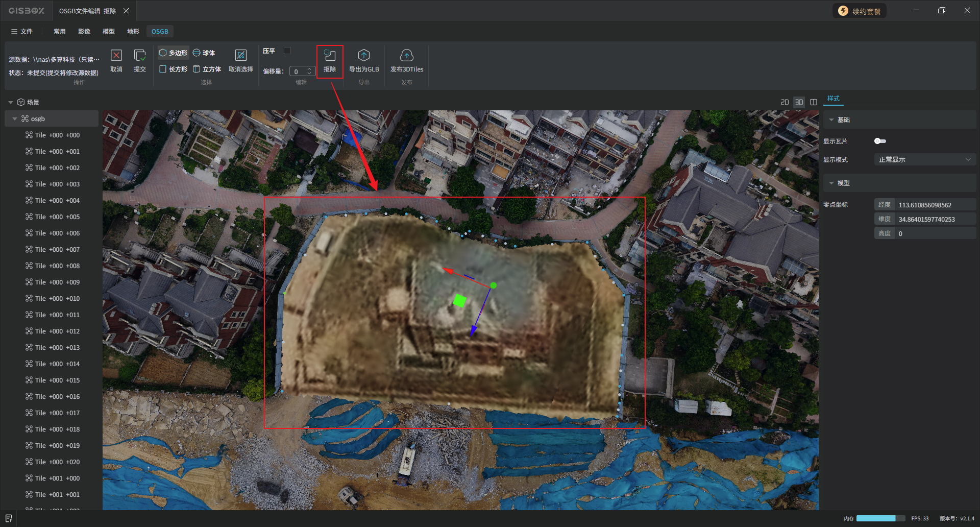Image resolution: width=980 pixels, height=527 pixels.
Task: Enable the 压平 flatten checkbox
Action: (287, 51)
